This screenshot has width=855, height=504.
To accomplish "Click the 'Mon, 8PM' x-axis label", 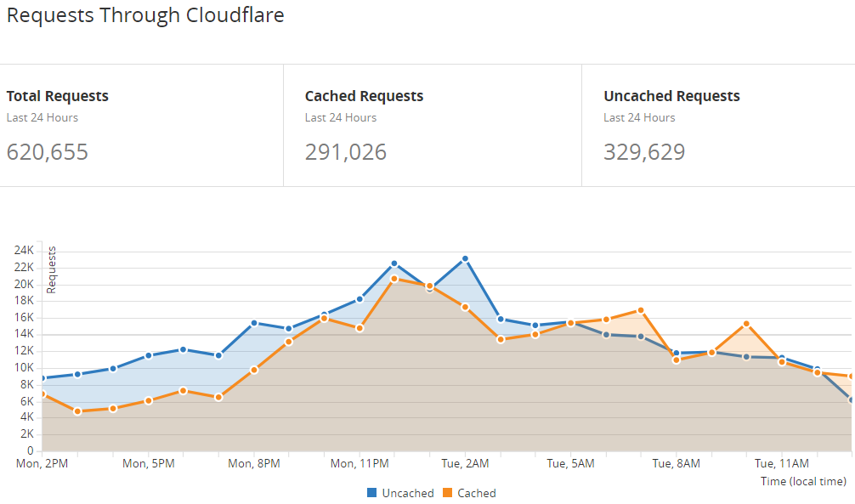I will tap(254, 464).
